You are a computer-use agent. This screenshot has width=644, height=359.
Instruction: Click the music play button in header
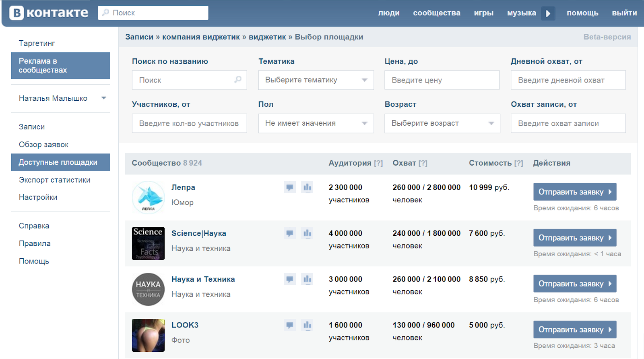[x=548, y=13]
